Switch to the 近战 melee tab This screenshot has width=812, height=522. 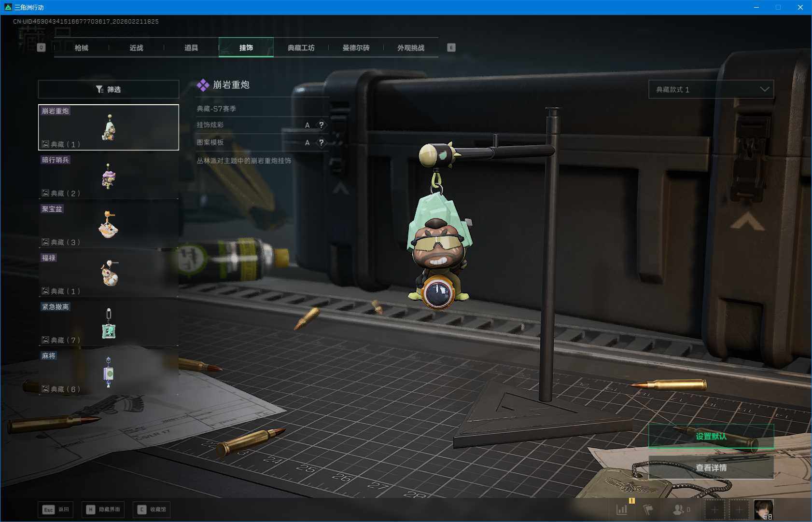point(137,48)
